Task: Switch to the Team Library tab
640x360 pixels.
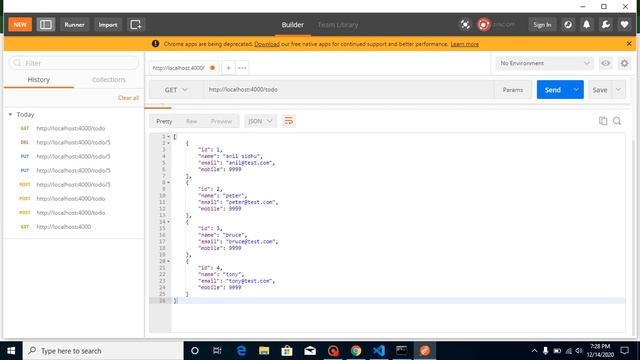Action: click(338, 25)
